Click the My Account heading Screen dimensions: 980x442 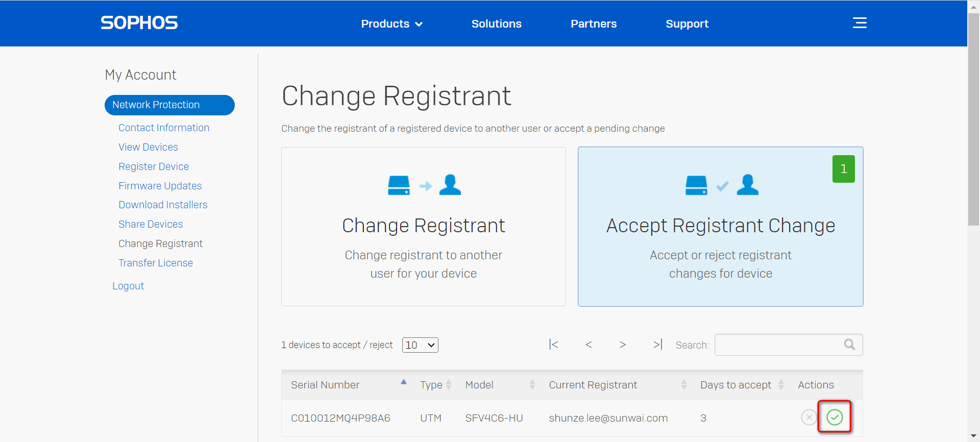point(140,75)
